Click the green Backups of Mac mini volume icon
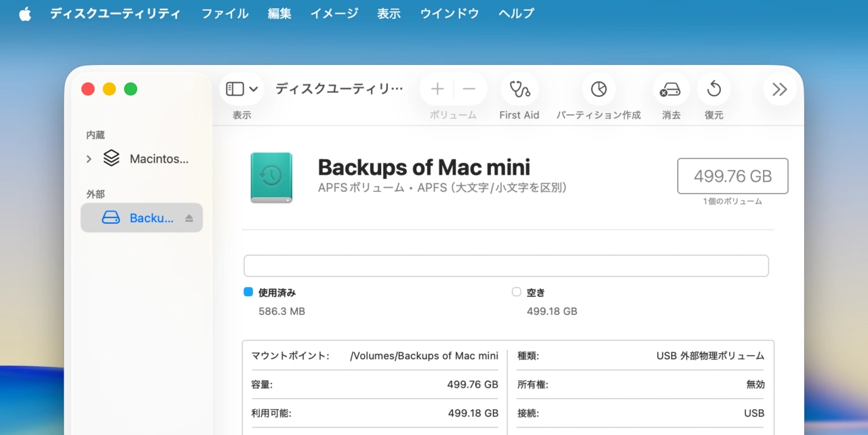Screen dimensions: 868x435 (x=271, y=177)
